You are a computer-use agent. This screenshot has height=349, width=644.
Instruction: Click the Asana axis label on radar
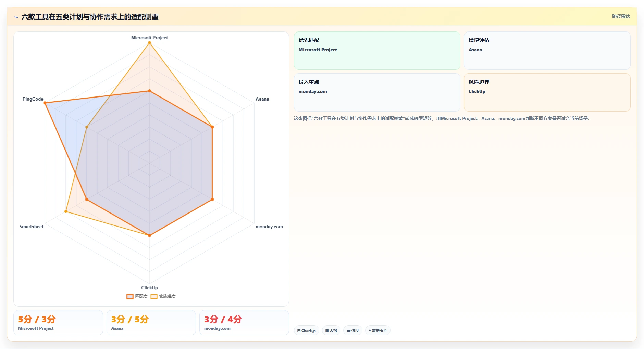tap(262, 99)
